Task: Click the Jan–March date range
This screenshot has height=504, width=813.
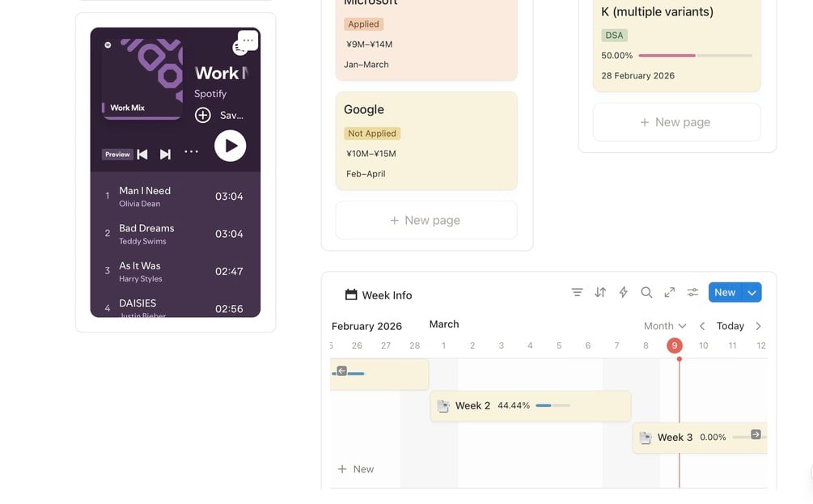Action: [x=366, y=64]
